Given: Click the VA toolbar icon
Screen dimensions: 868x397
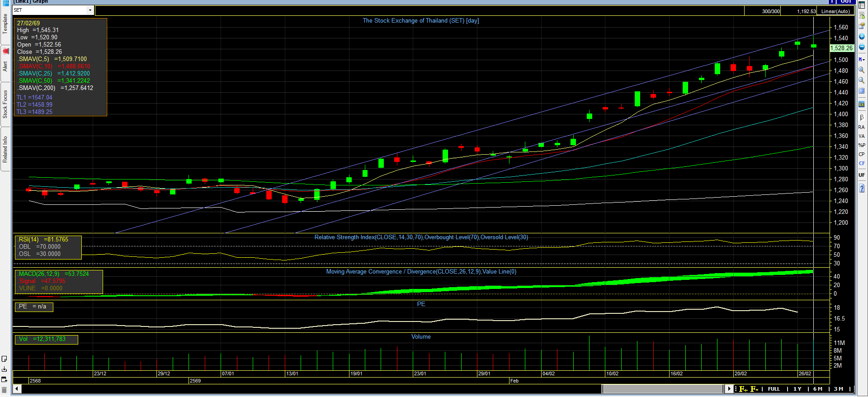Looking at the screenshot, I should [x=862, y=136].
